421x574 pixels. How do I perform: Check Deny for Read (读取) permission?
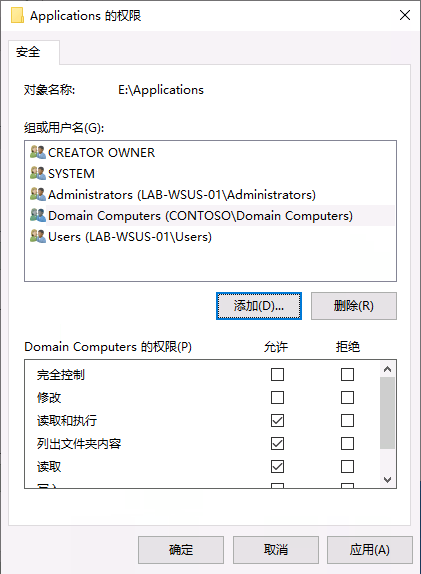tap(347, 467)
